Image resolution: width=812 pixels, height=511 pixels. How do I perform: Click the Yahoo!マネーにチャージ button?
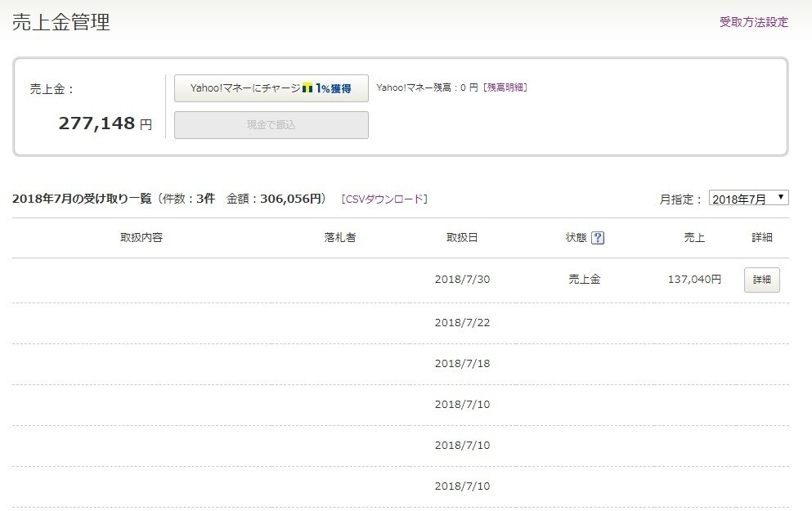point(271,88)
